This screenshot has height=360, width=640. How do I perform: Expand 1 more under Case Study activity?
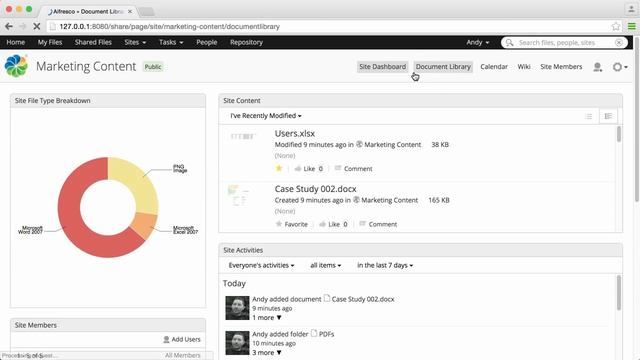point(267,318)
